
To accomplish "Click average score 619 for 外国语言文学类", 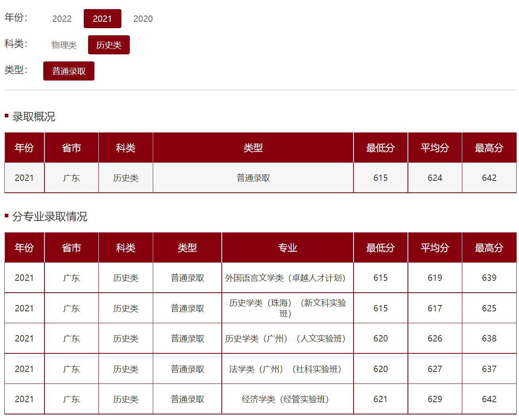I will pyautogui.click(x=435, y=278).
